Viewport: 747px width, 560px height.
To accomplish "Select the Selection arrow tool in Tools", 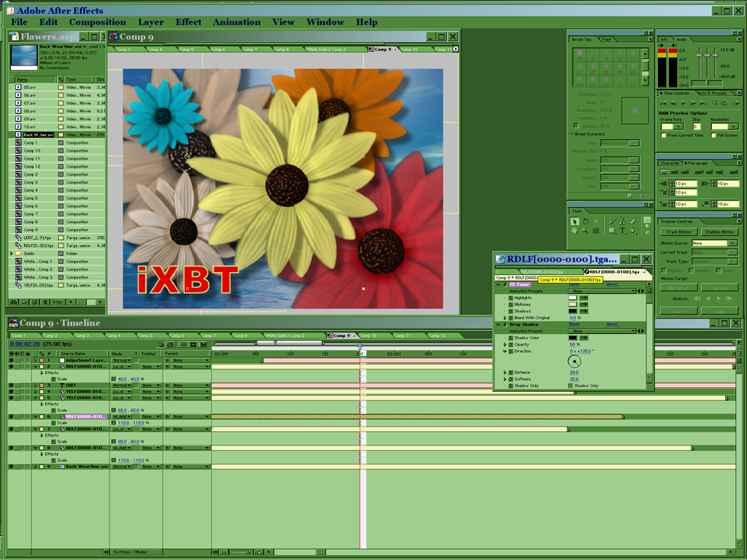I will (x=575, y=221).
